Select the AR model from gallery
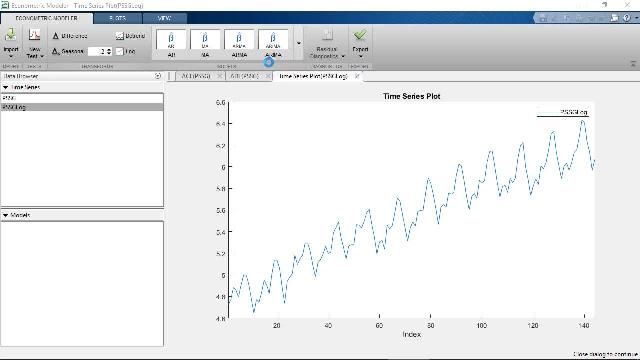640x360 pixels. pyautogui.click(x=171, y=44)
